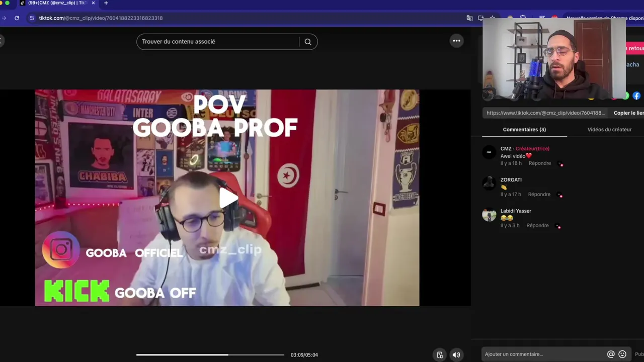Reload the page in Chrome
644x362 pixels.
tap(17, 18)
